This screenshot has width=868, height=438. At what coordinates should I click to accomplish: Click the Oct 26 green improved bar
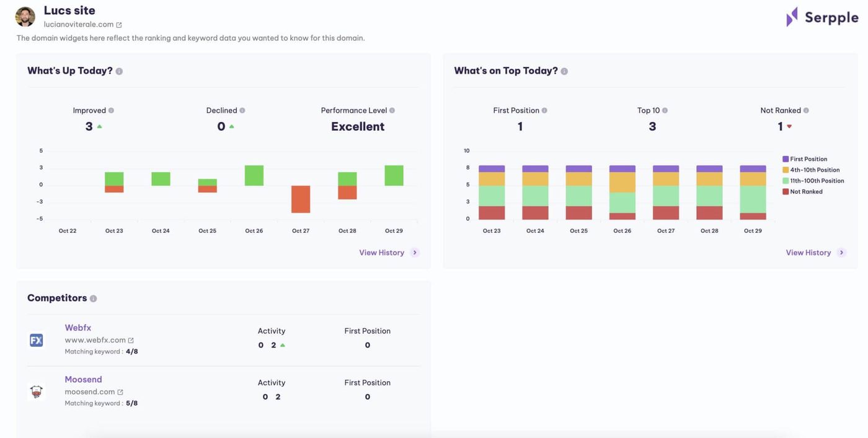click(x=254, y=175)
